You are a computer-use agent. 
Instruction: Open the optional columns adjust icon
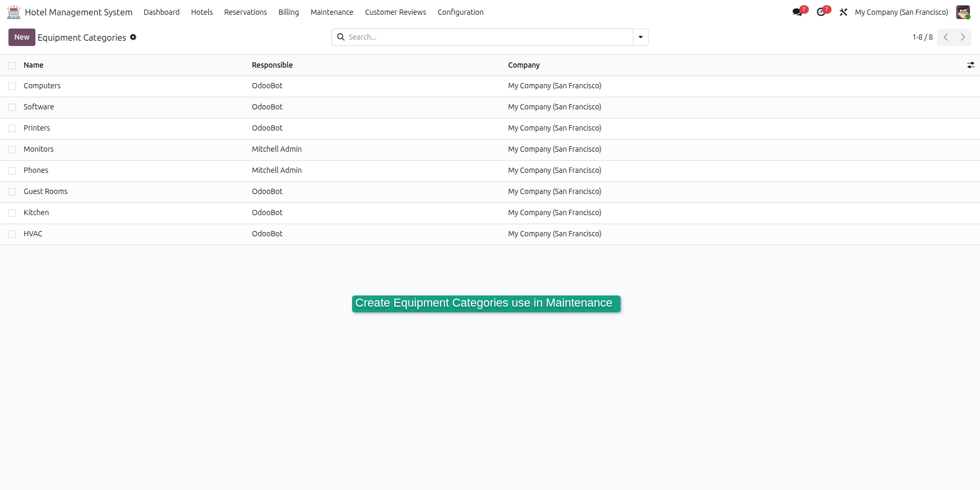coord(970,65)
